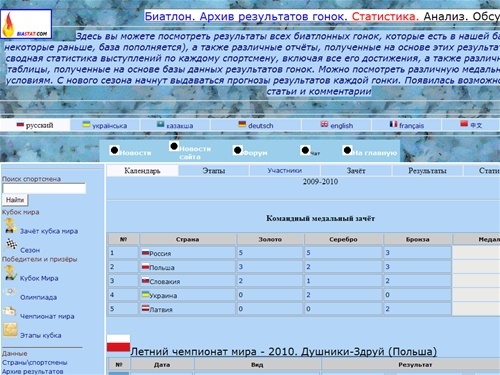Image resolution: width=500 pixels, height=375 pixels.
Task: Click the checkered flag icon beside Сезон
Action: coord(12,245)
